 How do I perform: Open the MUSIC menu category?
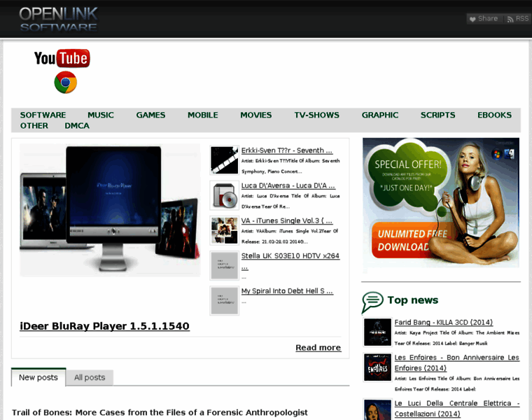click(101, 115)
